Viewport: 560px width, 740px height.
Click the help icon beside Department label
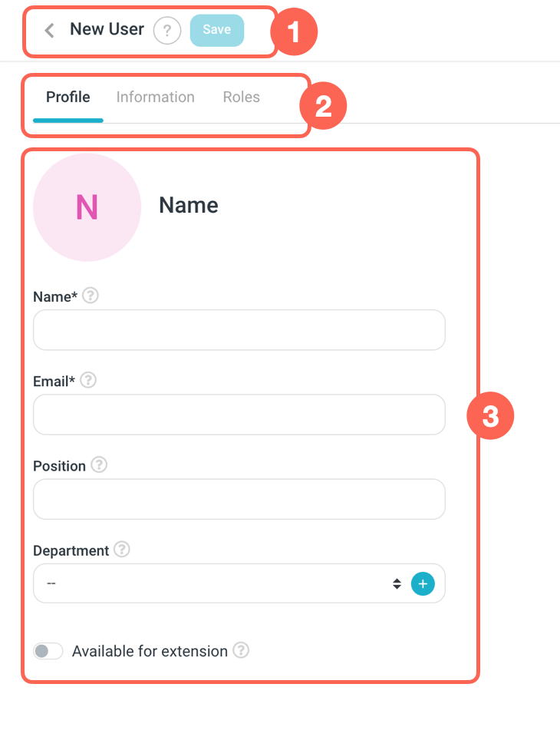pyautogui.click(x=122, y=549)
